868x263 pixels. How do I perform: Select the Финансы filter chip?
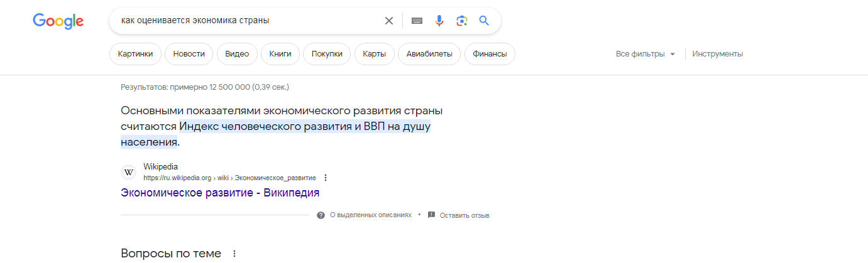tap(490, 54)
